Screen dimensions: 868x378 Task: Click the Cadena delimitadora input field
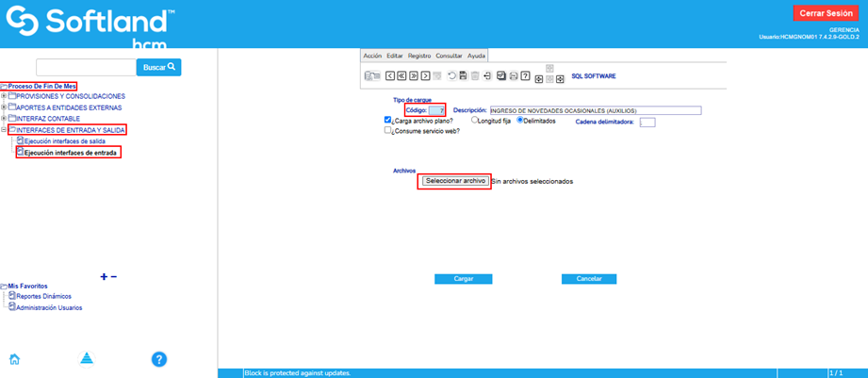[647, 122]
